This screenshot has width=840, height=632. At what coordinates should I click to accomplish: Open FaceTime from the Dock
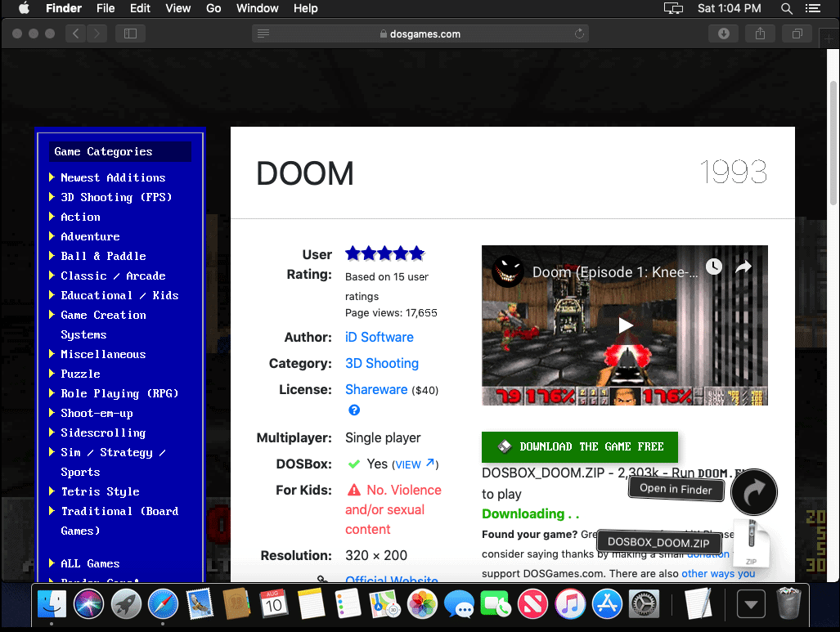point(496,604)
